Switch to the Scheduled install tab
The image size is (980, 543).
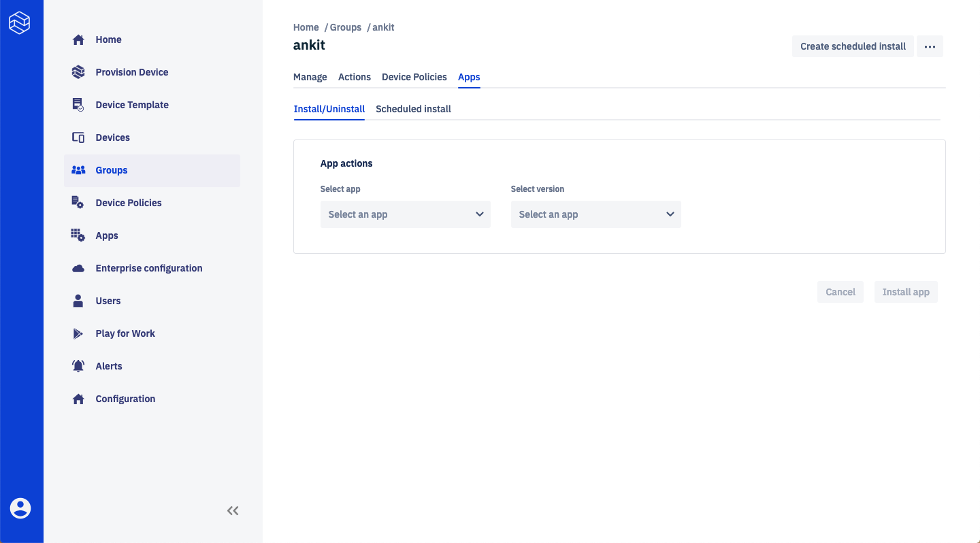tap(413, 109)
